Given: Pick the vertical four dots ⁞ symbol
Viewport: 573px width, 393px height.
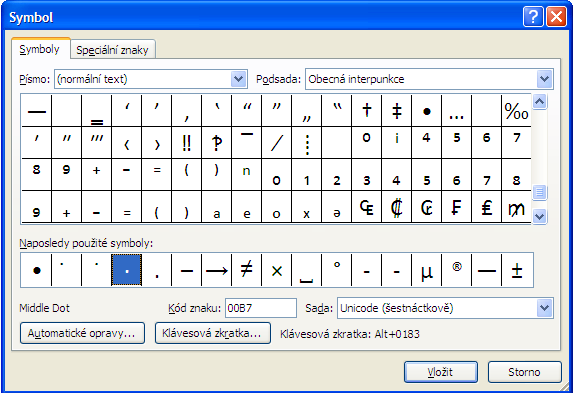Looking at the screenshot, I should pyautogui.click(x=307, y=143).
